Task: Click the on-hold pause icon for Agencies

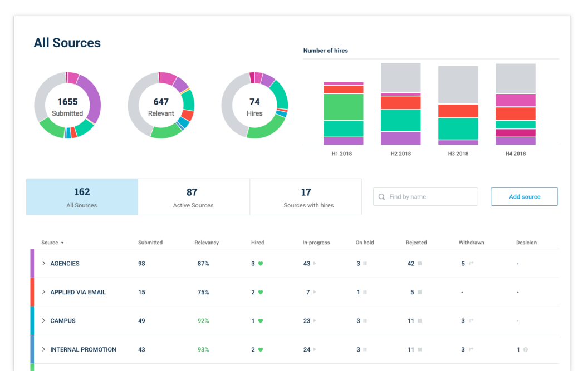Action: (365, 264)
